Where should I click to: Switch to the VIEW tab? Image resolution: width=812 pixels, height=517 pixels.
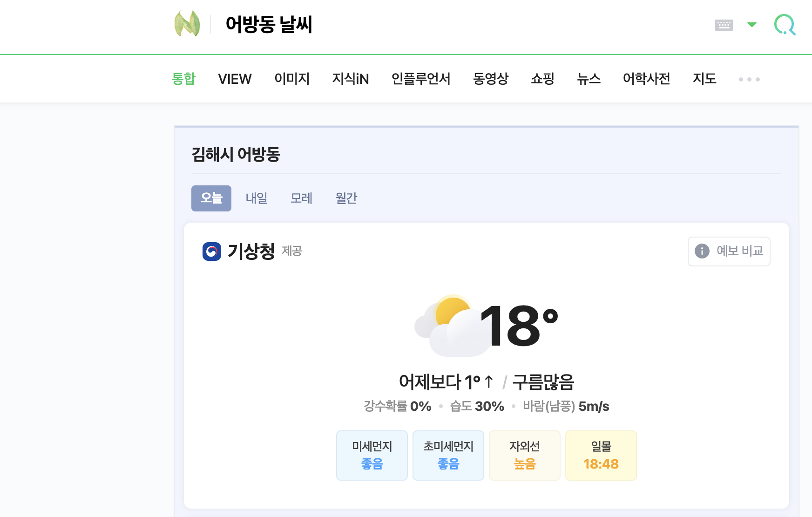point(235,79)
